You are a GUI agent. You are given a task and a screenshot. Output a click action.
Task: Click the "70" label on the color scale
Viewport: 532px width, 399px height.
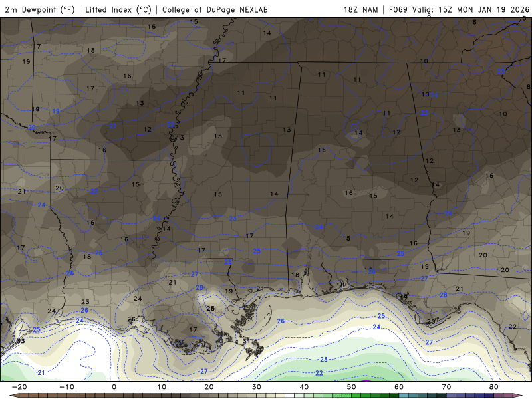pyautogui.click(x=446, y=387)
